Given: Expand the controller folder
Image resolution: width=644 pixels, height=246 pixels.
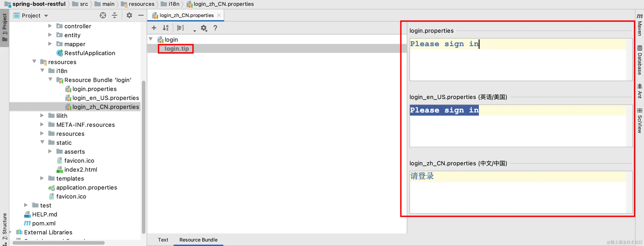Looking at the screenshot, I should pyautogui.click(x=50, y=26).
